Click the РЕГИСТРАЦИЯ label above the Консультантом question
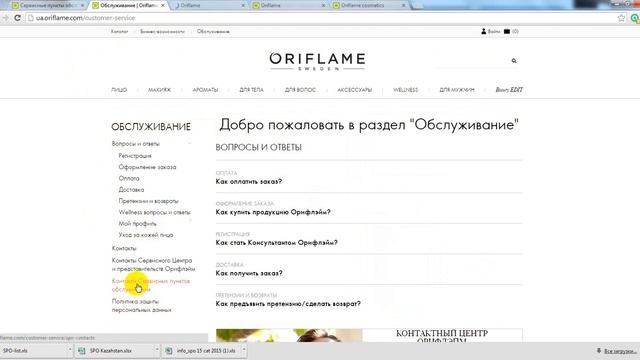640x360 pixels. (232, 234)
